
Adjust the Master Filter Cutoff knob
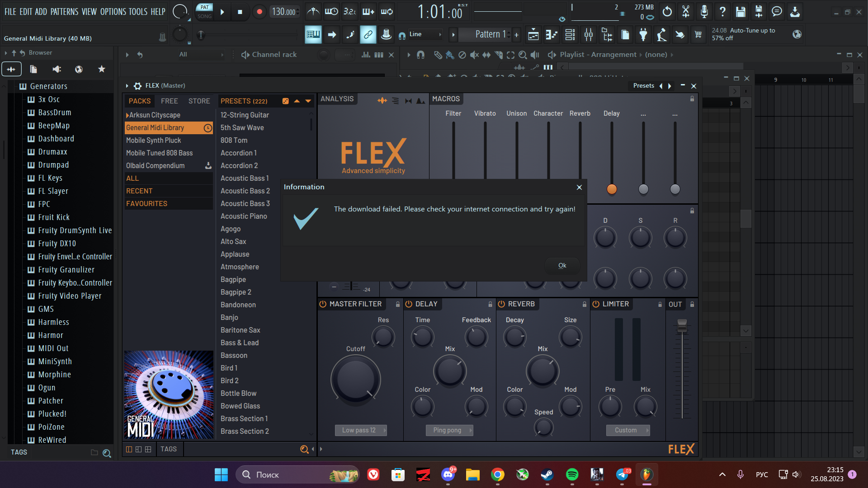point(356,379)
